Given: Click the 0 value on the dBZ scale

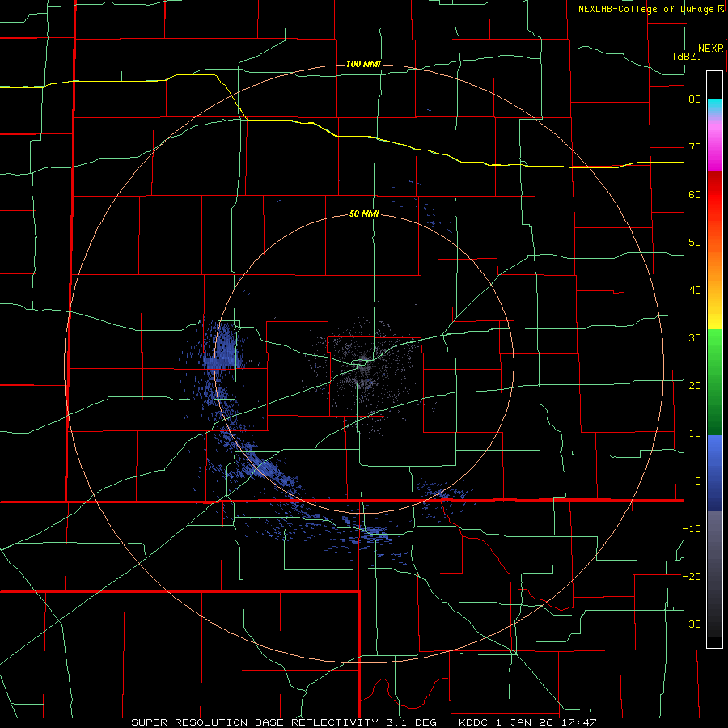Looking at the screenshot, I should point(697,481).
